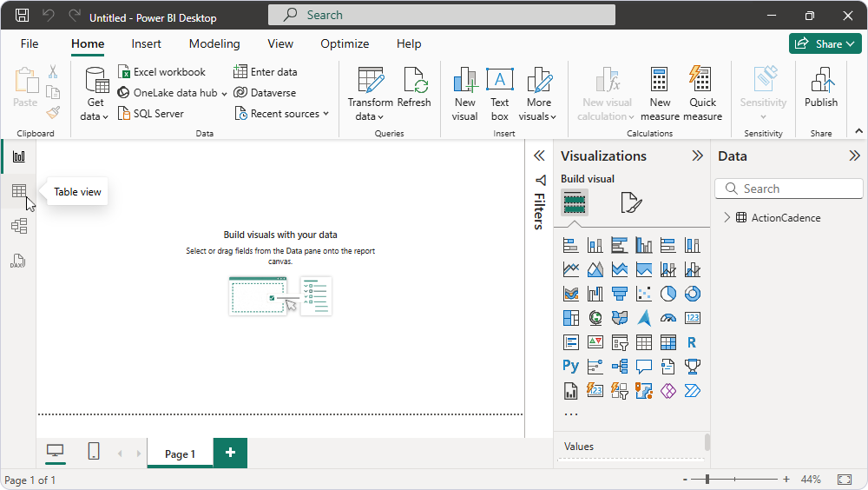Collapse the Data pane

point(855,156)
